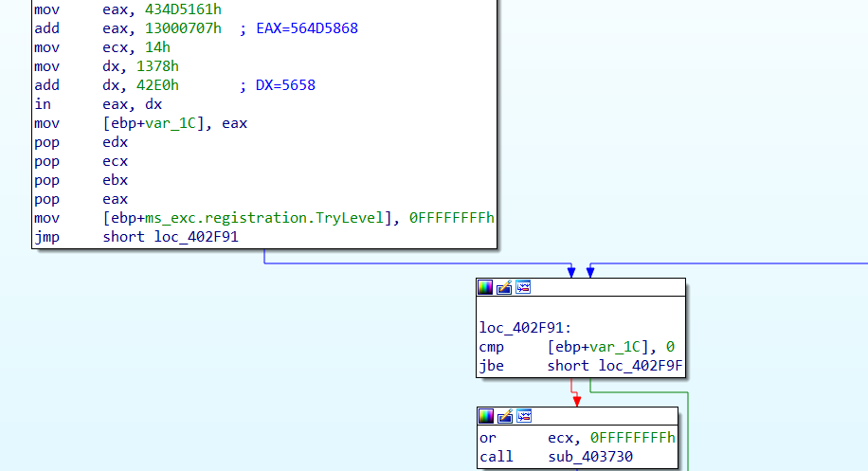The height and width of the screenshot is (471, 868).
Task: Click 0FFFFFFFFh in or ecx line
Action: point(633,438)
